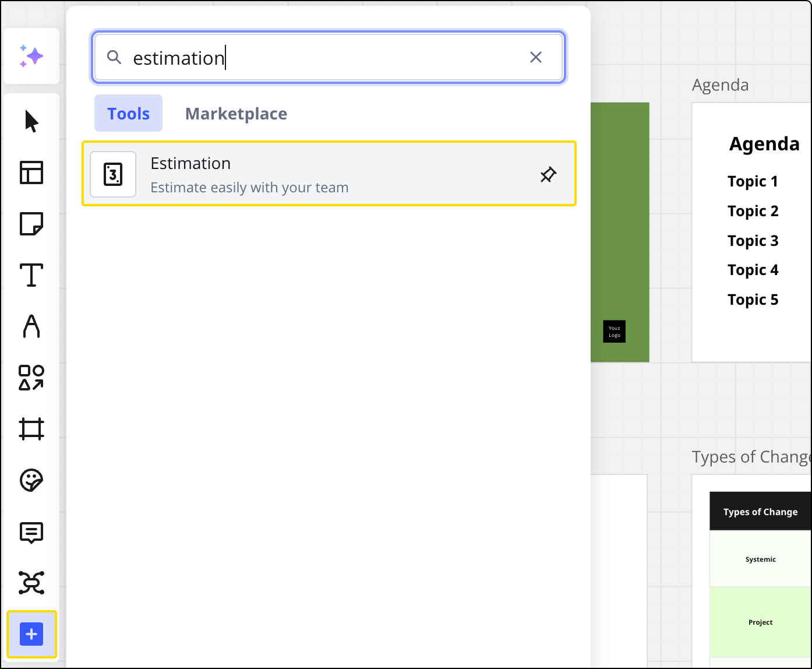Open the Templates tool in sidebar
This screenshot has height=669, width=812.
click(31, 172)
